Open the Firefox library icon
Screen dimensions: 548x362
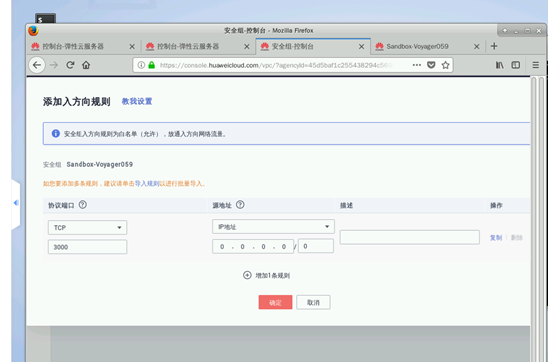click(499, 65)
